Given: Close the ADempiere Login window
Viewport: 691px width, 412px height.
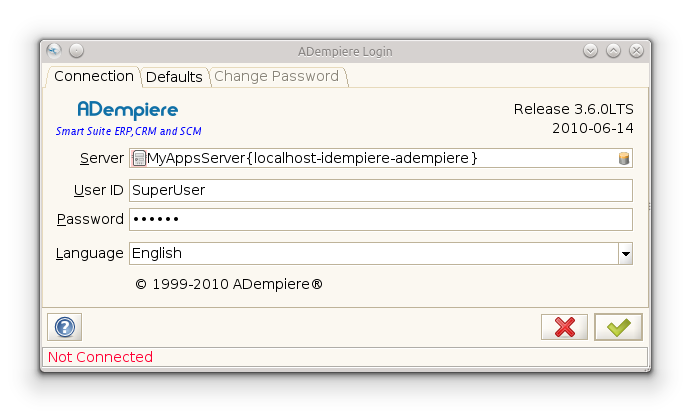Looking at the screenshot, I should [636, 51].
